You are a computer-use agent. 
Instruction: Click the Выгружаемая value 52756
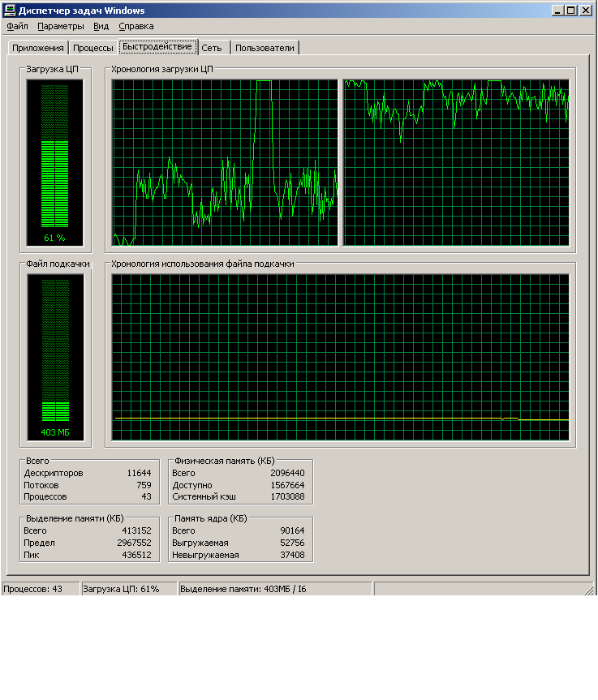[x=293, y=543]
